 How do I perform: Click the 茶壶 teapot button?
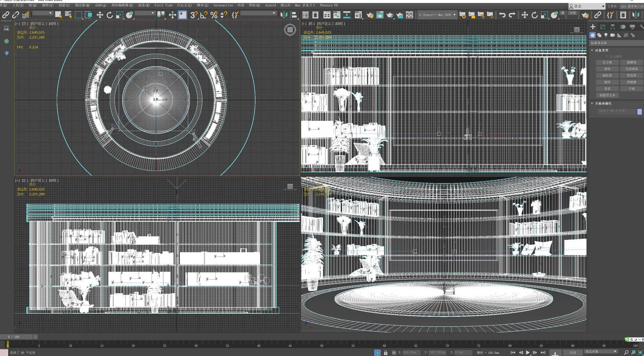point(607,89)
